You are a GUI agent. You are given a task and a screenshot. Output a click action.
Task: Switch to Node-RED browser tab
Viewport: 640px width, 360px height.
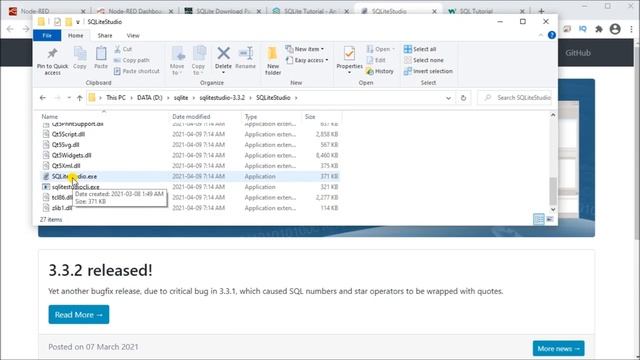coord(46,11)
